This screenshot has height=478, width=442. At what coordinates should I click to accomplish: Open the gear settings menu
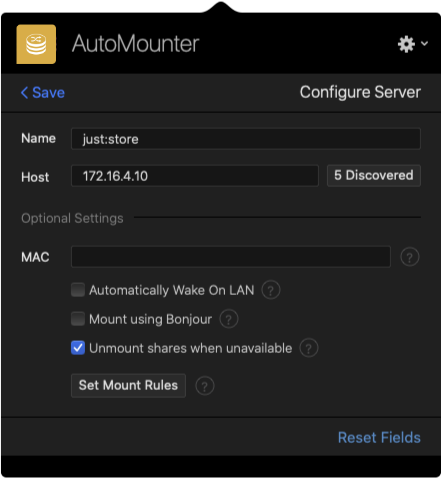click(413, 44)
